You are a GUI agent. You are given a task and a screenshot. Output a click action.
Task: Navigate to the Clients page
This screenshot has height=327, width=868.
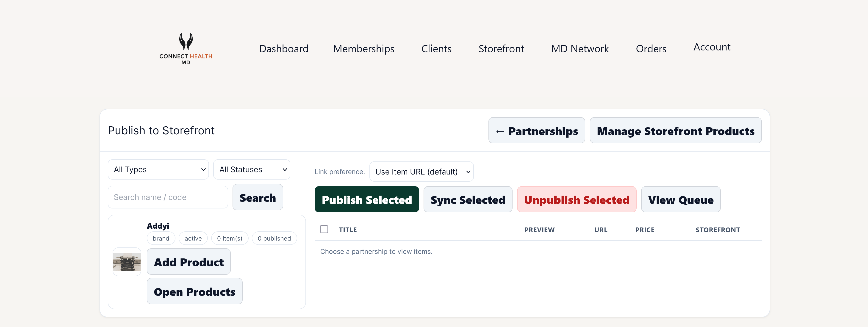coord(436,48)
